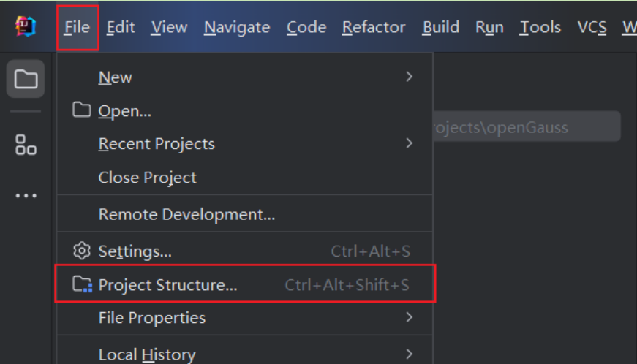The image size is (637, 364).
Task: Open the Edit menu
Action: point(121,27)
